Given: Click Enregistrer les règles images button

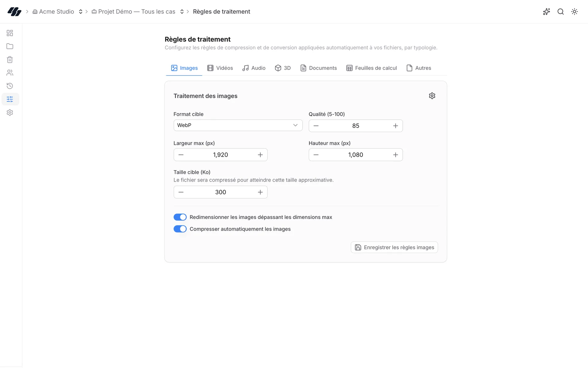Looking at the screenshot, I should (394, 247).
